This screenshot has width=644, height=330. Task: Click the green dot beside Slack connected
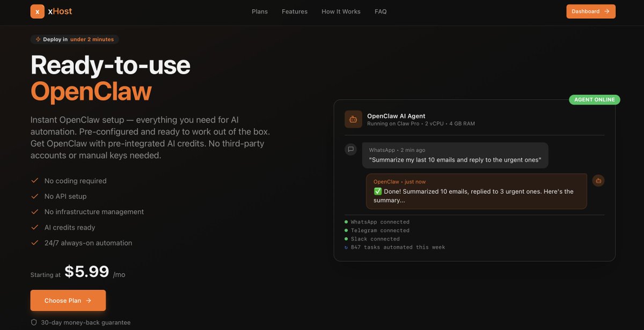[346, 239]
